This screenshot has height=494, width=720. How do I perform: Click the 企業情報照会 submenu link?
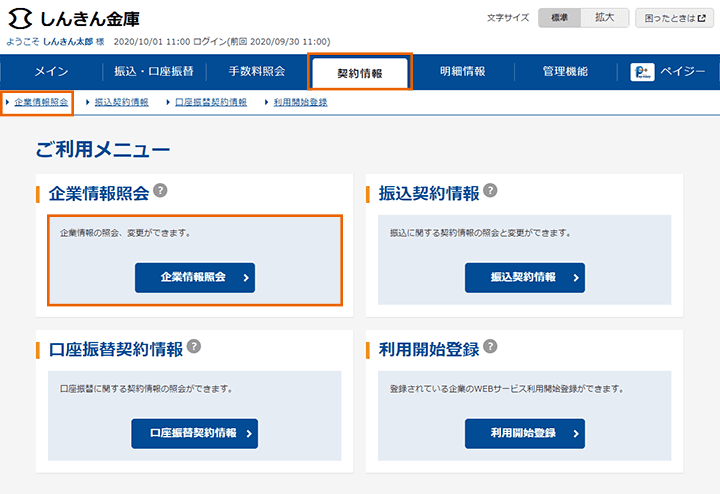pos(41,102)
